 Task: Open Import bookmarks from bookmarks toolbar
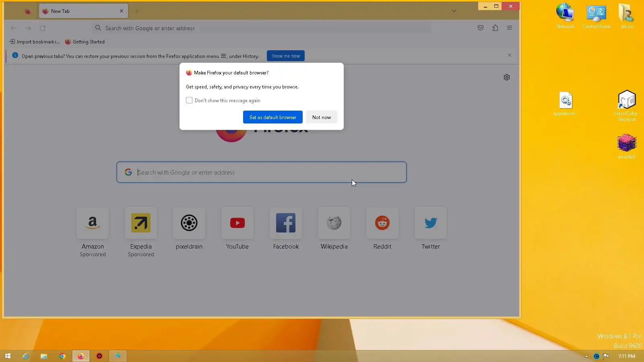(35, 42)
